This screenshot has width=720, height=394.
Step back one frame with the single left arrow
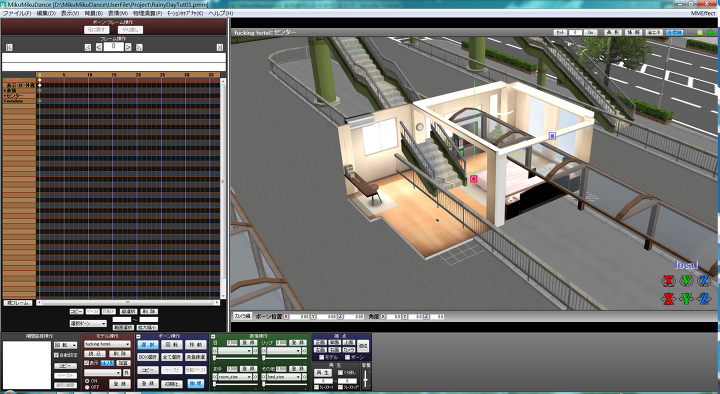click(99, 47)
